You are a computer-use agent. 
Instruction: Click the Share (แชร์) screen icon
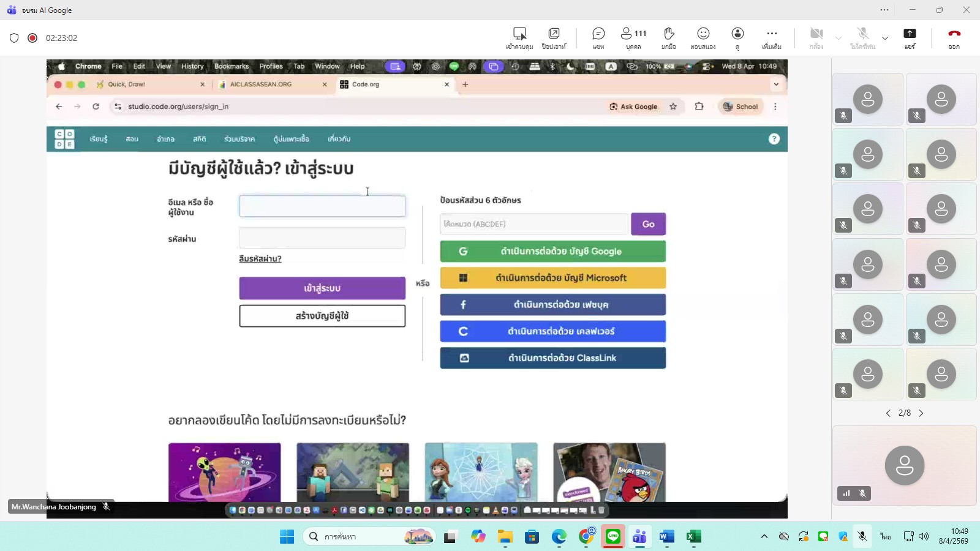(910, 37)
